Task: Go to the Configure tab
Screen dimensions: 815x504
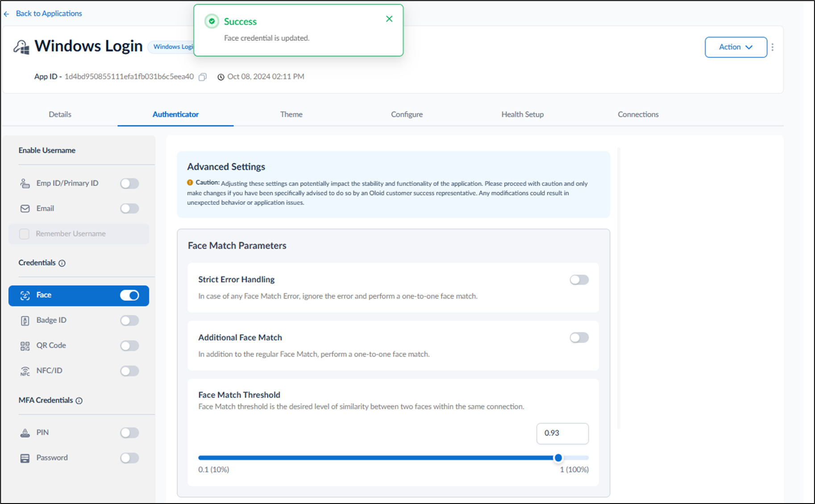Action: point(407,114)
